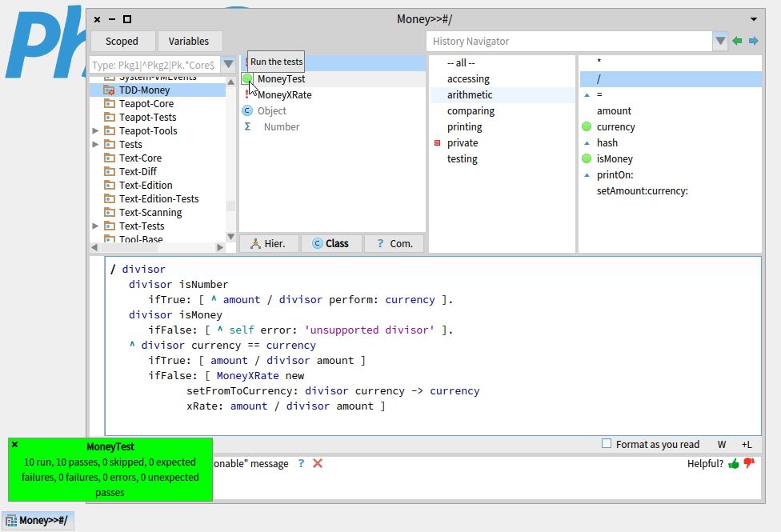Select the arithmetic protocol
The height and width of the screenshot is (532, 781).
coord(470,94)
